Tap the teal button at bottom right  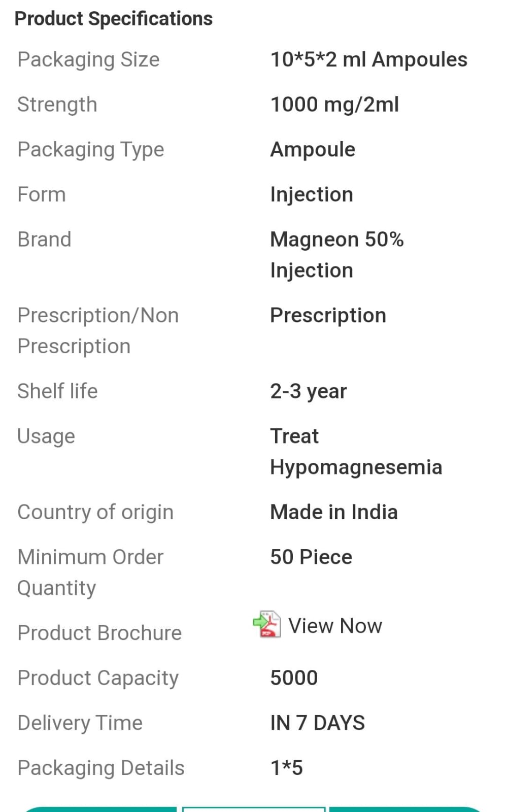pos(406,809)
